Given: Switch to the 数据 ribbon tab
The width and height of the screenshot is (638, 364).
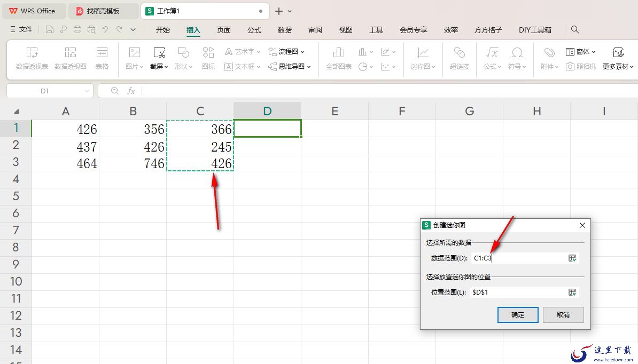Looking at the screenshot, I should (x=285, y=30).
